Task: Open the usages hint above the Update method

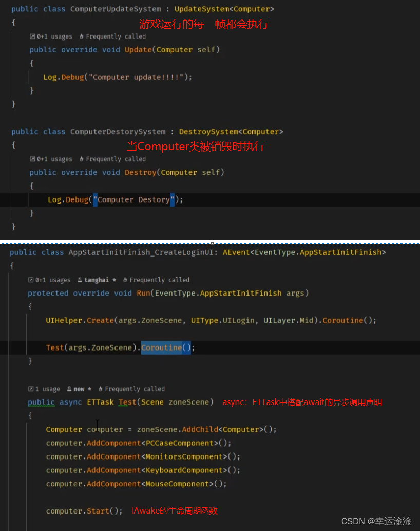Action: tap(51, 36)
